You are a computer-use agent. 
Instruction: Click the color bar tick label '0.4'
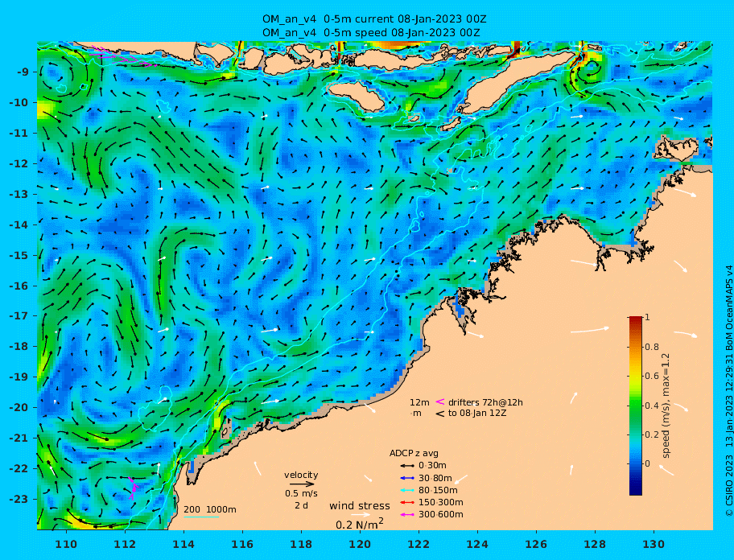[652, 406]
